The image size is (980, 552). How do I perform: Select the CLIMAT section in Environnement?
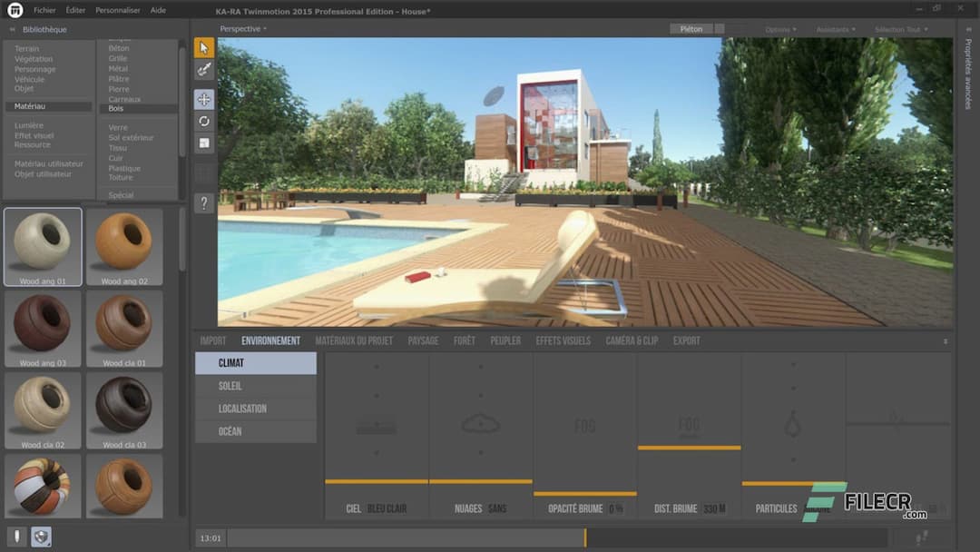point(256,362)
